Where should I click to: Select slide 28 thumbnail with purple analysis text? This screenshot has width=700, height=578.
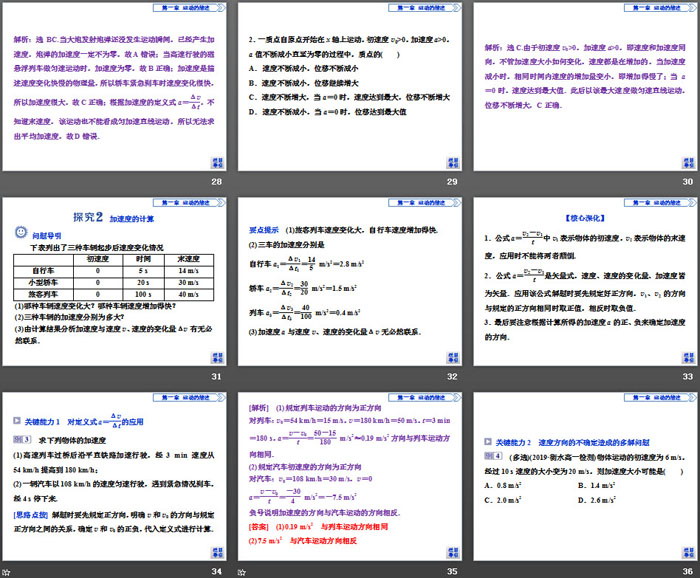(x=114, y=87)
